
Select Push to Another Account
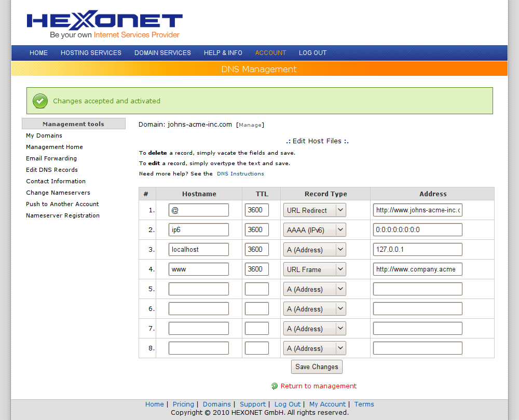[x=62, y=204]
